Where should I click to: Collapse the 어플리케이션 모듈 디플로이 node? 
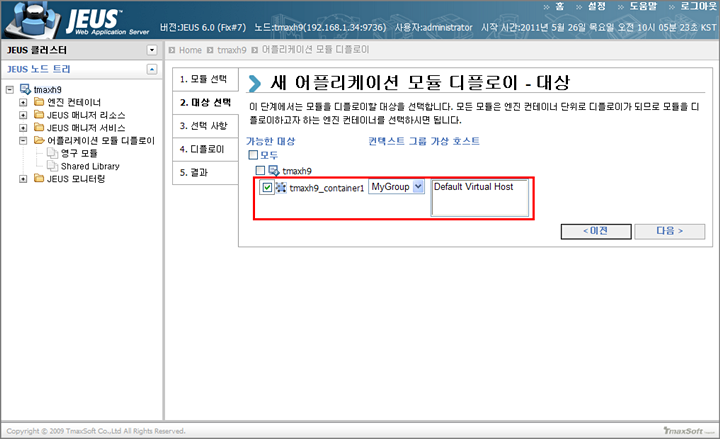23,141
